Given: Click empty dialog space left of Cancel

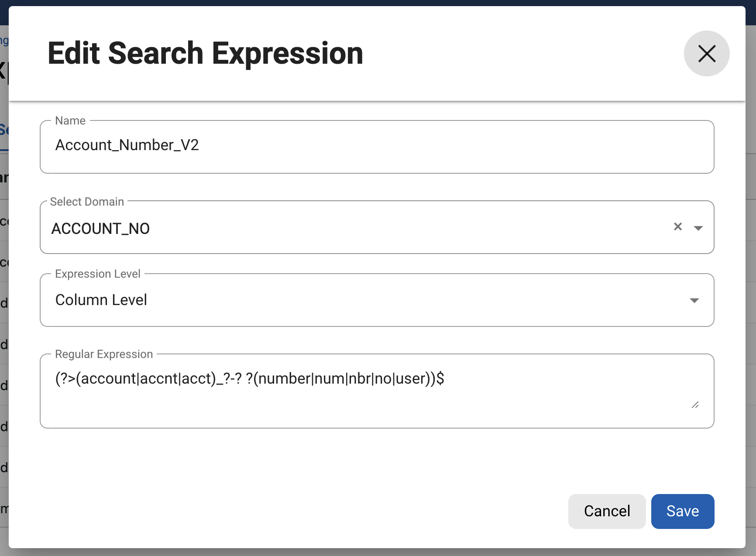Looking at the screenshot, I should tap(306, 511).
